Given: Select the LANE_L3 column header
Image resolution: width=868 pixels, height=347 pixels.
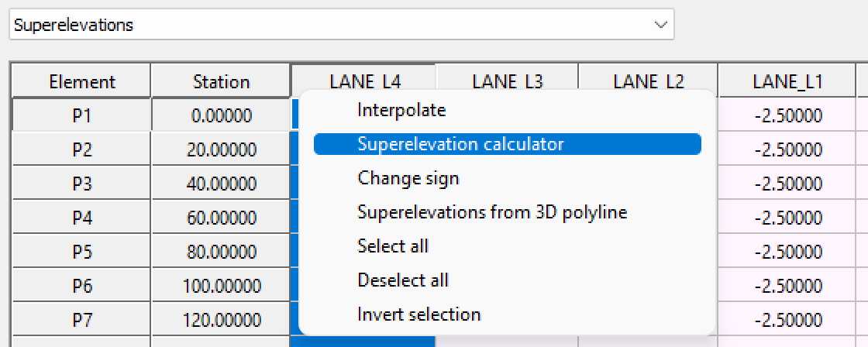Looking at the screenshot, I should pos(507,80).
